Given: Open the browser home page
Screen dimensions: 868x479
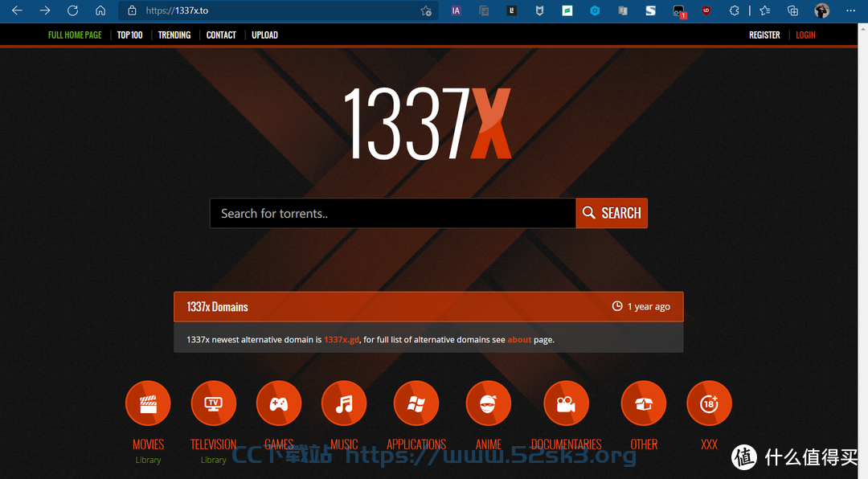Looking at the screenshot, I should tap(100, 10).
